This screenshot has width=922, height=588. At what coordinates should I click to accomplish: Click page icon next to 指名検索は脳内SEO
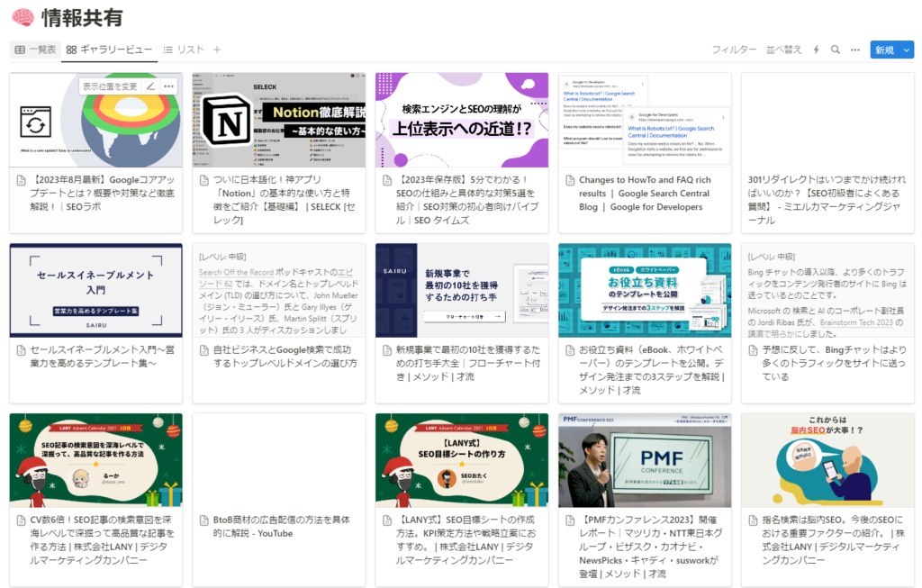(753, 520)
